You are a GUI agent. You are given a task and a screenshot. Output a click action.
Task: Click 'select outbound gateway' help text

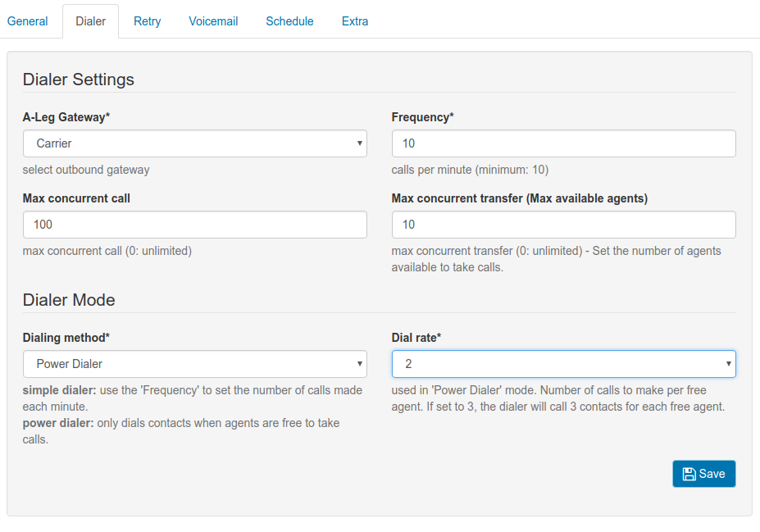click(86, 170)
